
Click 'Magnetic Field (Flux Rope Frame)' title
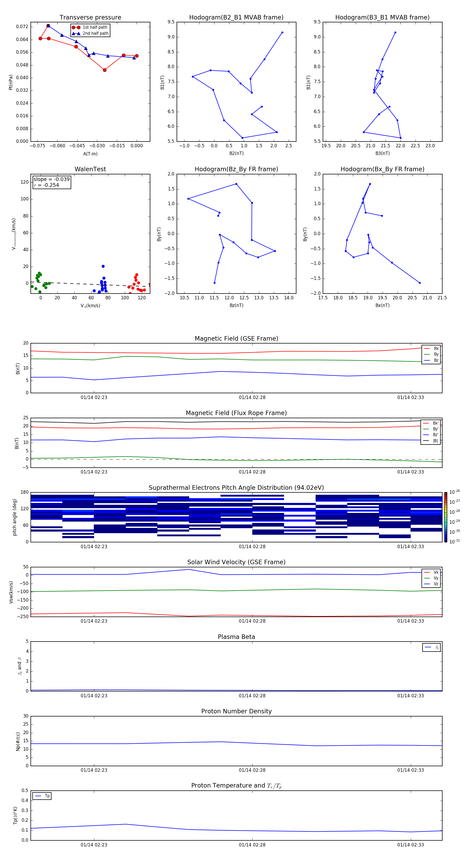[236, 413]
